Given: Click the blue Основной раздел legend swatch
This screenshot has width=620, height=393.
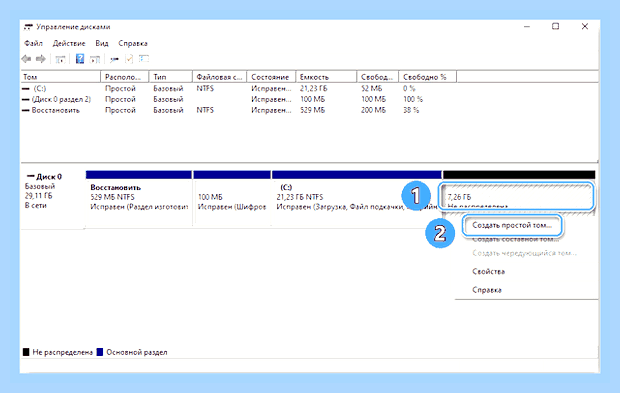Looking at the screenshot, I should [x=100, y=352].
